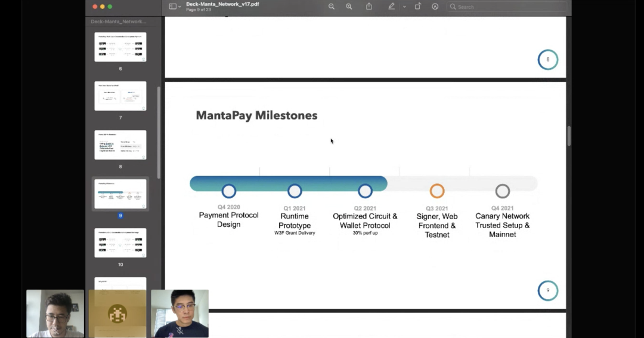This screenshot has height=338, width=644.
Task: Click Canary Network Trusted Setup & Mainnet
Action: pos(502,225)
